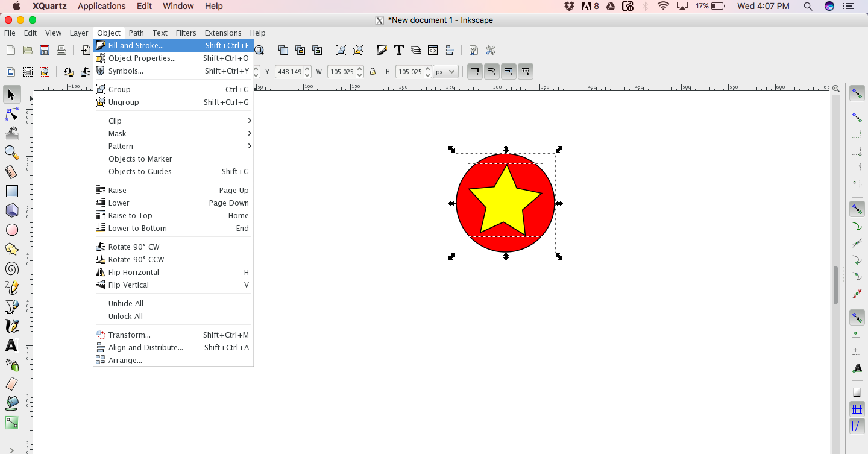Image resolution: width=868 pixels, height=454 pixels.
Task: Select the Selector arrow tool
Action: (11, 95)
